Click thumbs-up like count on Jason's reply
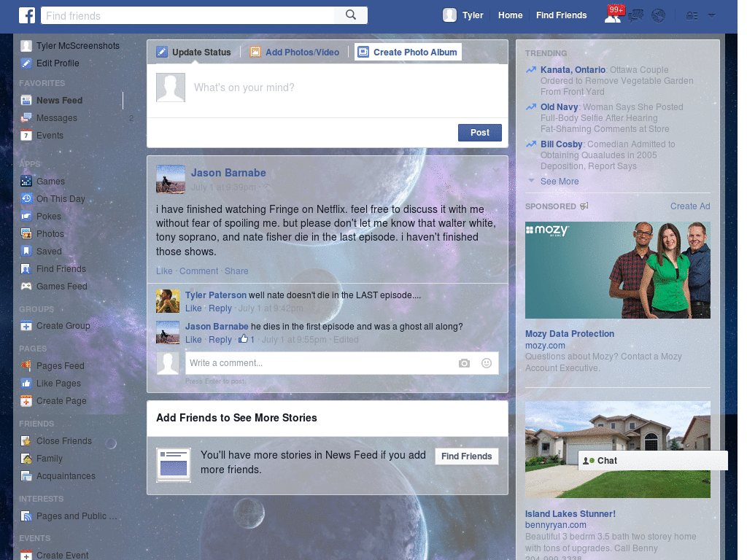This screenshot has width=747, height=560. click(247, 339)
